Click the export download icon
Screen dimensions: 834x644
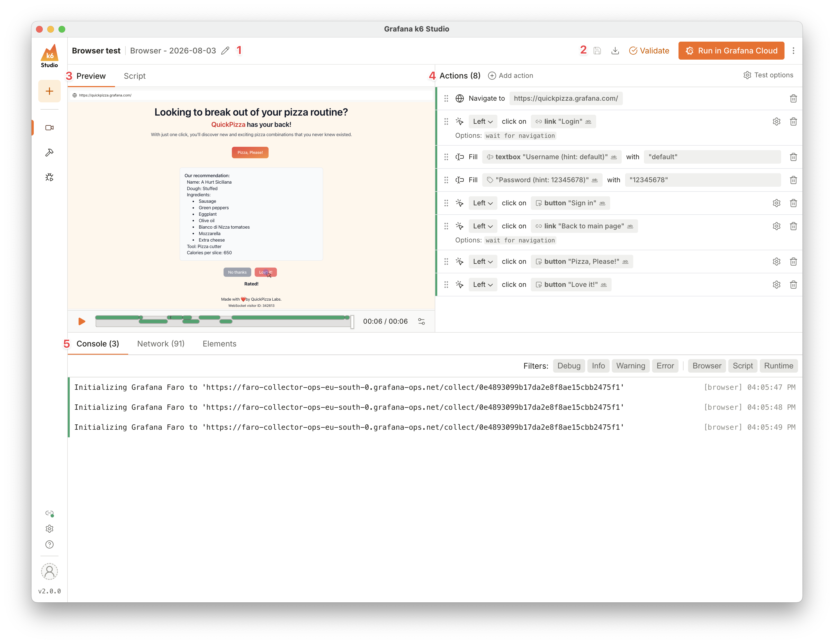615,51
